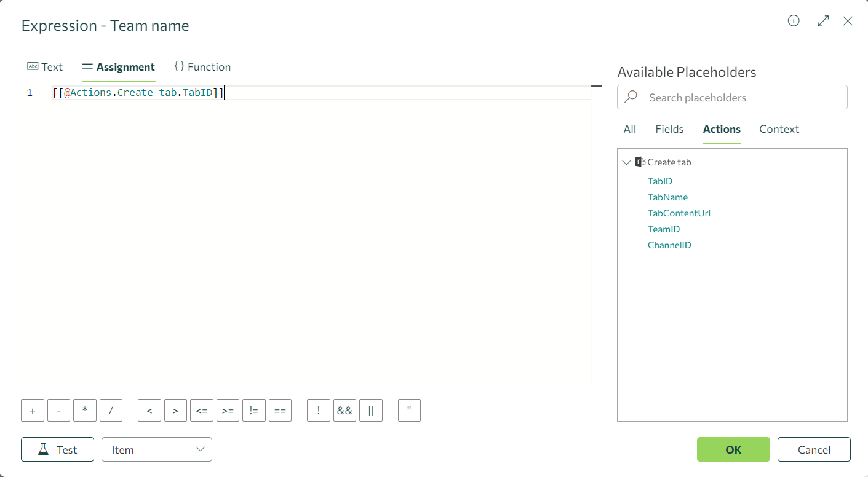
Task: Insert the division operator button
Action: [x=111, y=410]
